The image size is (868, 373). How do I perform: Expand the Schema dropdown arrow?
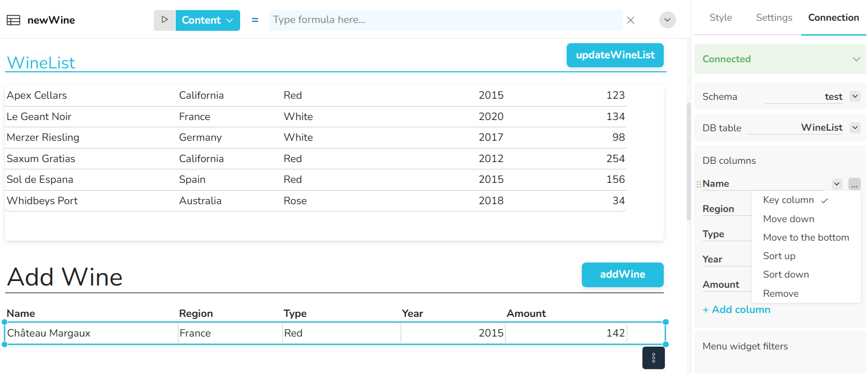coord(855,96)
